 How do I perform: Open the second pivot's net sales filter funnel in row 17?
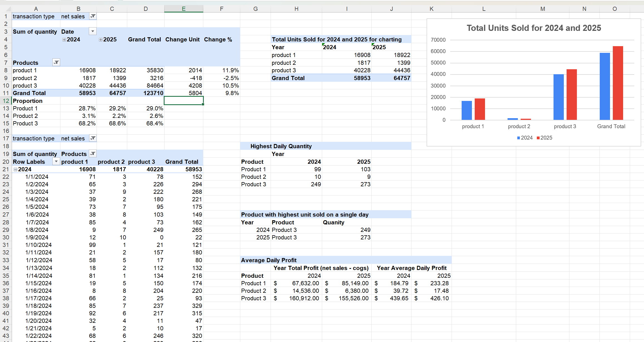pos(93,138)
